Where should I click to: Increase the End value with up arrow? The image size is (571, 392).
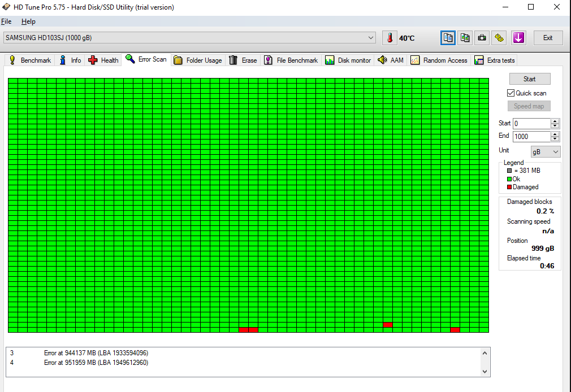555,134
